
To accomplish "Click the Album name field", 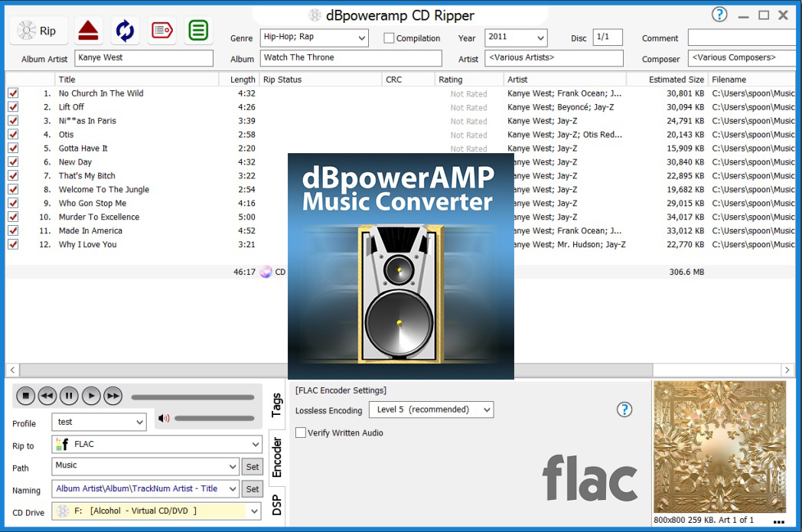I will (350, 58).
